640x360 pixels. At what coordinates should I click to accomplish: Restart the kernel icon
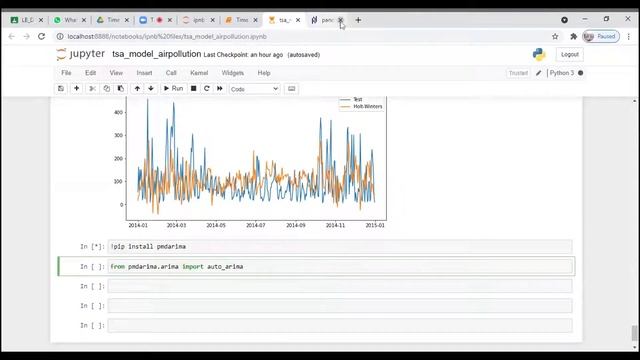click(207, 89)
